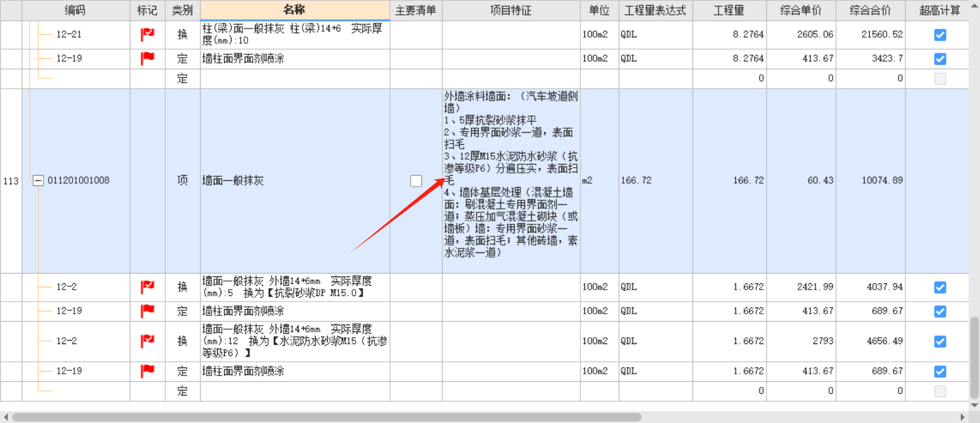Click name cell with 水泥防水砂浆M15
Image resolution: width=980 pixels, height=423 pixels.
click(295, 341)
